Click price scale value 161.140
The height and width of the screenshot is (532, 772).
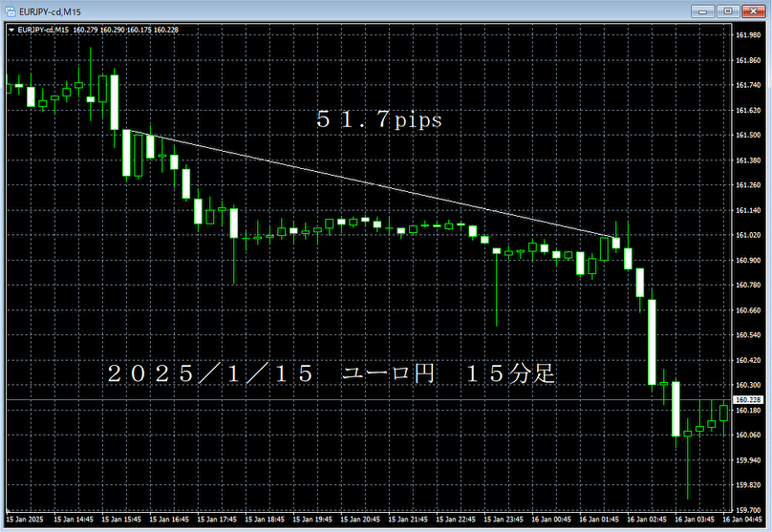click(x=748, y=210)
